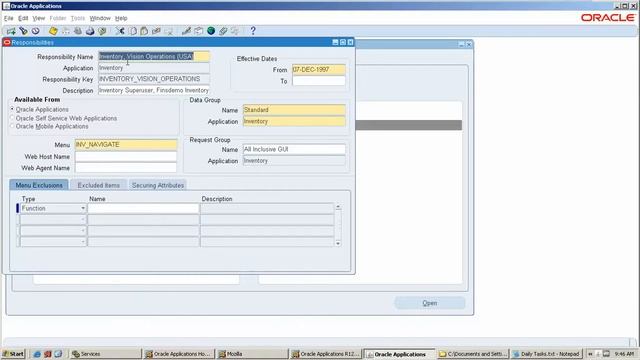Switch to Daily Tasks.txt Notepad taskbar item

[547, 354]
